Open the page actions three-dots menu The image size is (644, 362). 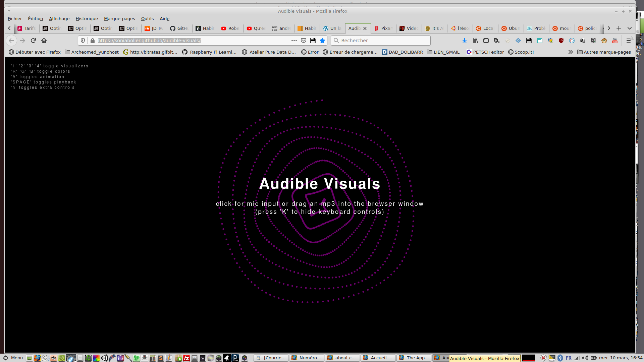coord(294,41)
